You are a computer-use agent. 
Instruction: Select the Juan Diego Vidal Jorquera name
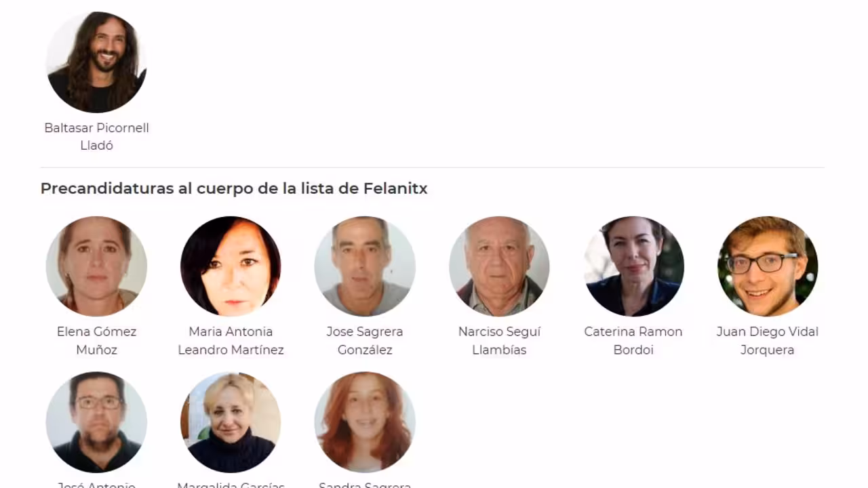click(768, 340)
